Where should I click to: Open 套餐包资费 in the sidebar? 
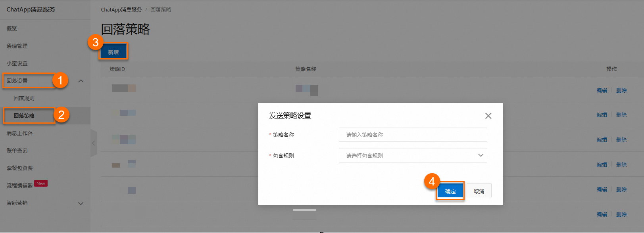(x=20, y=168)
